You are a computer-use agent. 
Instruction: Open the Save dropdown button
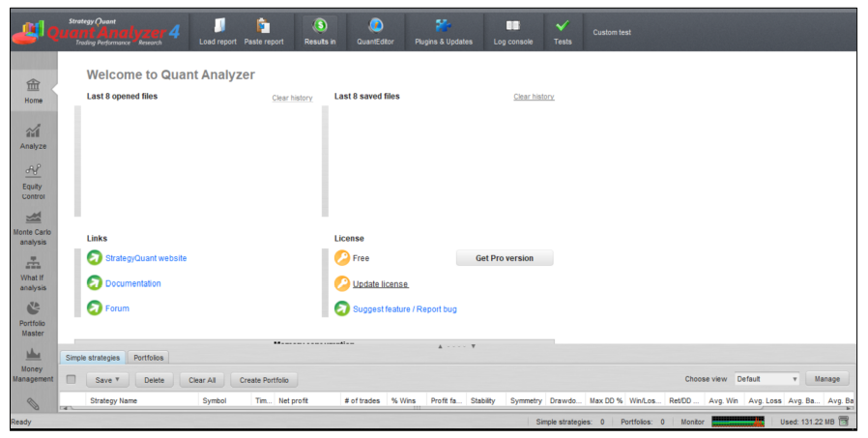(107, 380)
